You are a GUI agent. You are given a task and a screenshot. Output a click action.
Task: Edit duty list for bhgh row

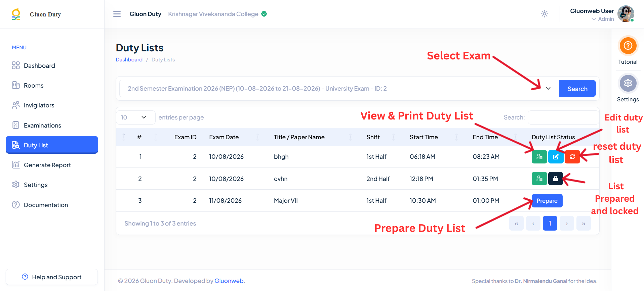pyautogui.click(x=556, y=157)
